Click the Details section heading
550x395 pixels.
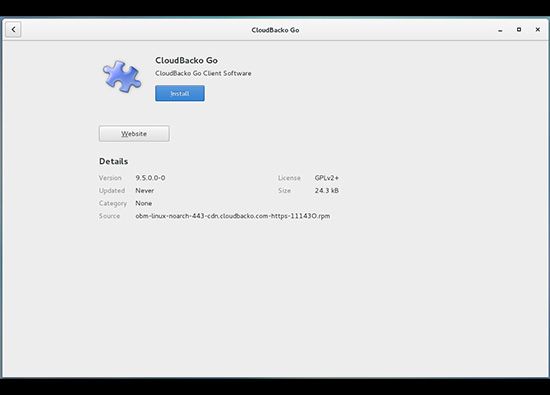113,161
